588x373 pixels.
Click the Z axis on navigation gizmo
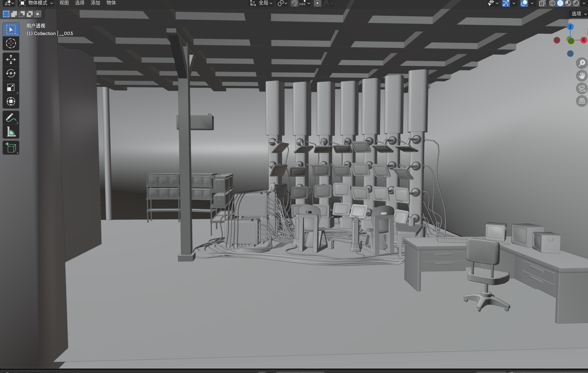[x=570, y=27]
